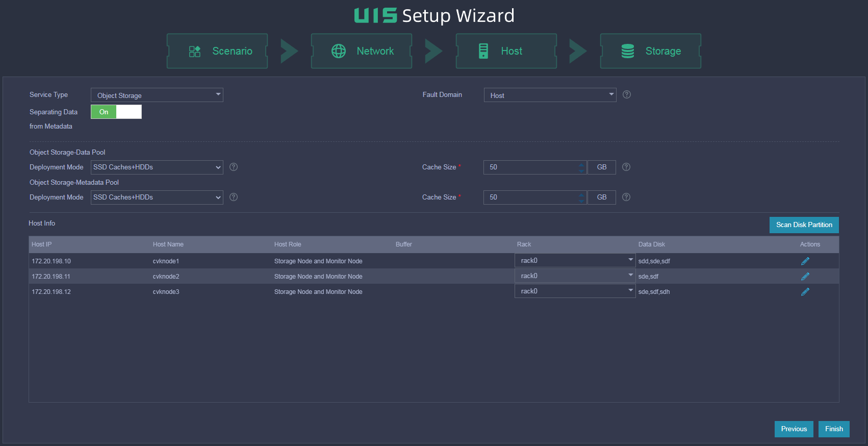Viewport: 868px width, 446px height.
Task: Click the Host Info label
Action: tap(42, 224)
